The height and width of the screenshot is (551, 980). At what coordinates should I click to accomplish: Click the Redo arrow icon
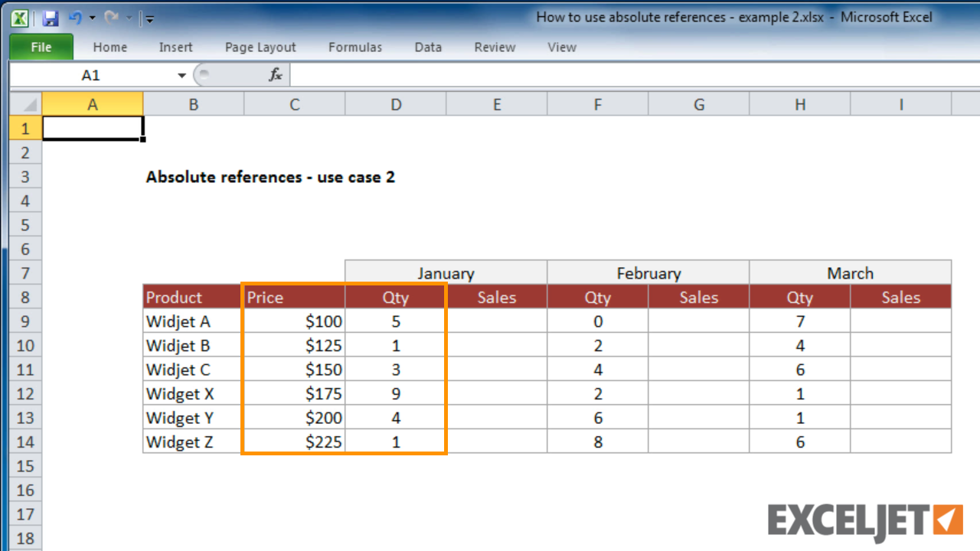click(x=110, y=18)
